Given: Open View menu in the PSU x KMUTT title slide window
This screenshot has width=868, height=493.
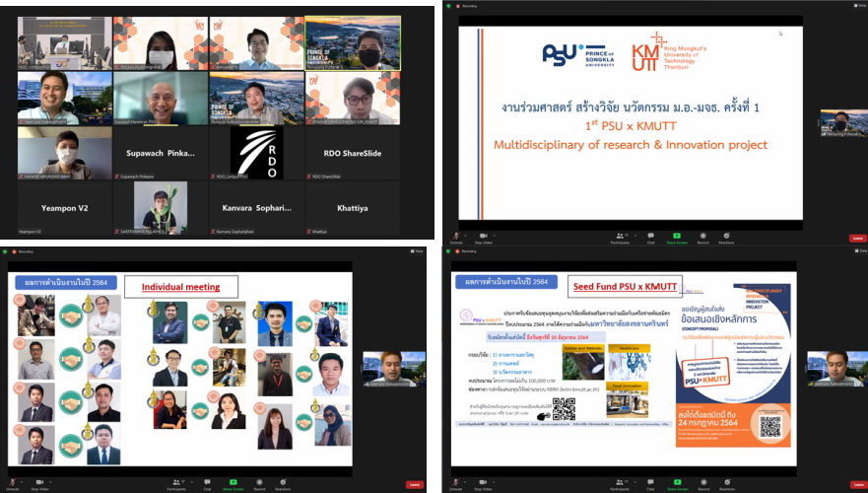Looking at the screenshot, I should pos(859,6).
